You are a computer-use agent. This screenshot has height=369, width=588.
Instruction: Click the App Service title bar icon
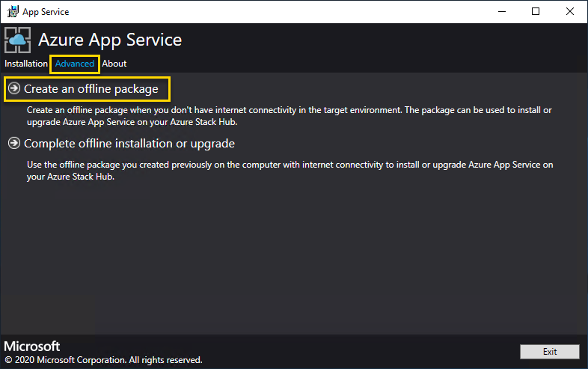coord(12,12)
